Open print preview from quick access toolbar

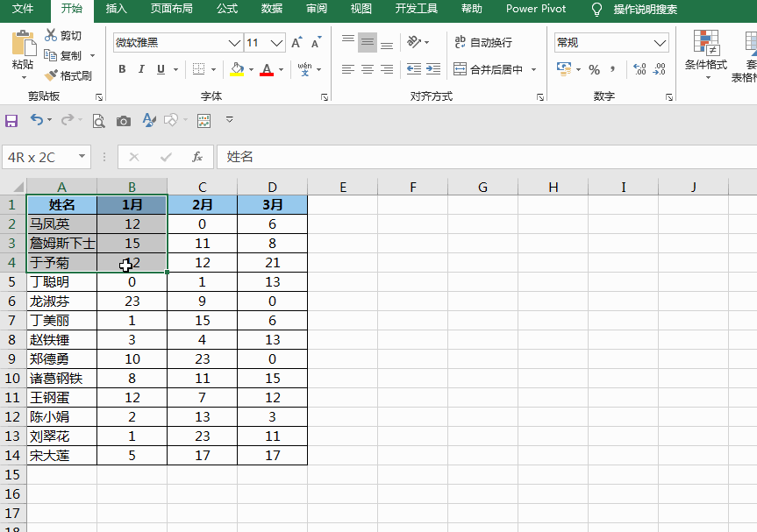(x=98, y=121)
